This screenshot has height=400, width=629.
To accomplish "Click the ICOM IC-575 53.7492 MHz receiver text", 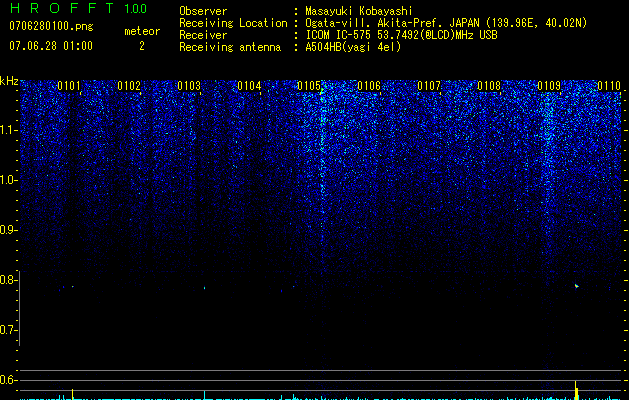I will point(401,35).
